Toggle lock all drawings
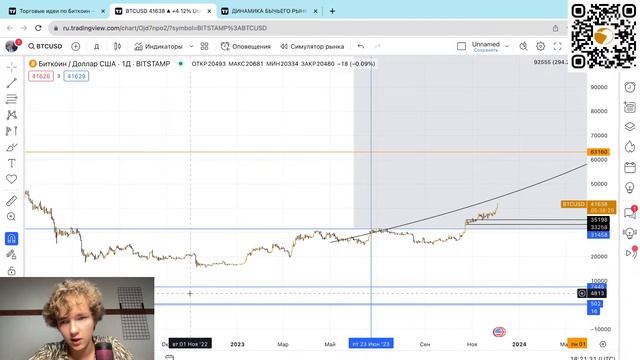 coord(11,271)
